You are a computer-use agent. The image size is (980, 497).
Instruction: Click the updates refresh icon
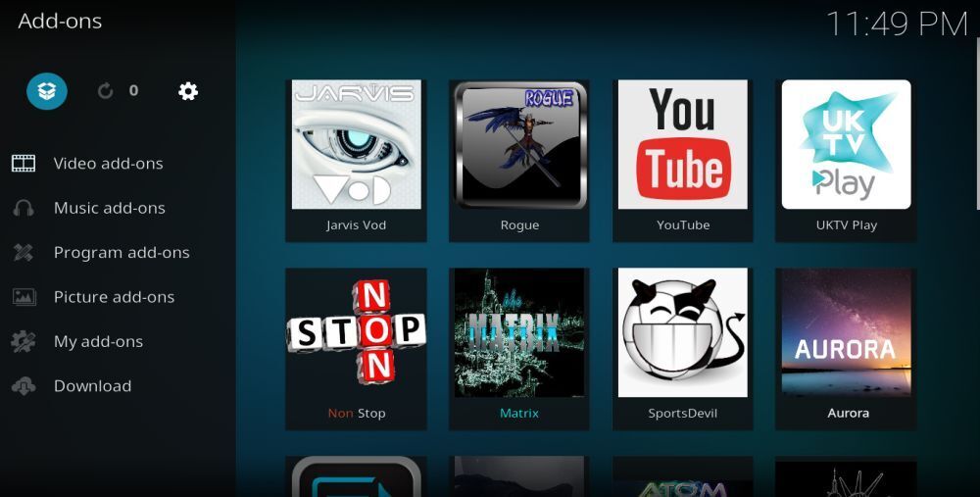click(x=105, y=91)
